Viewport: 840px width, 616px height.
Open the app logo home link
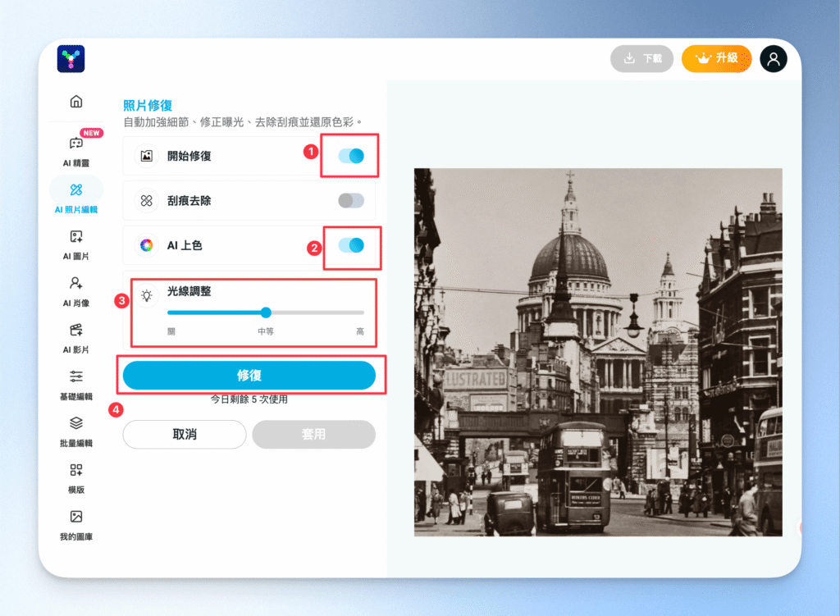[71, 58]
